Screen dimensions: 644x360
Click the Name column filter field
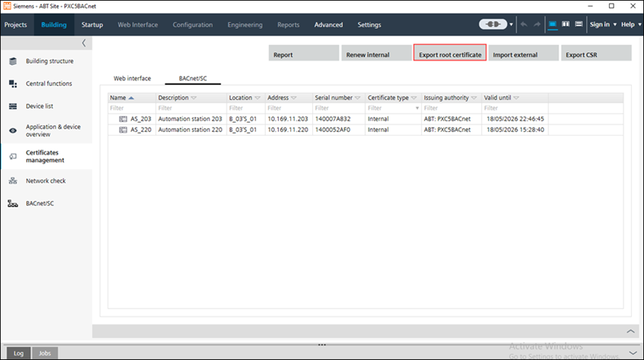point(131,108)
